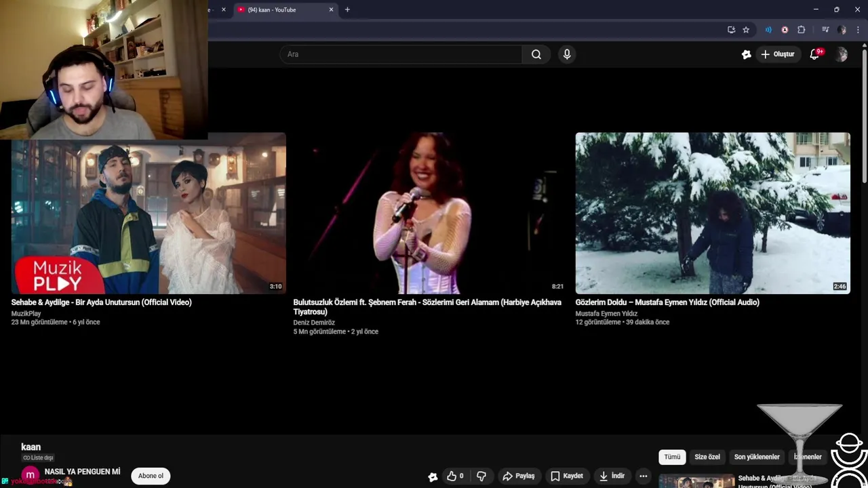Select the İzlenenler filter chip
The width and height of the screenshot is (868, 488).
point(808,457)
